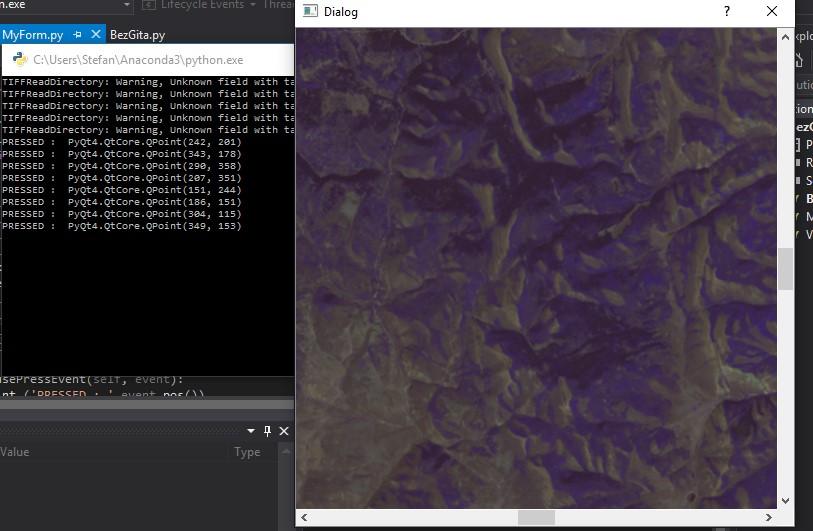
Task: Expand the process combo box arrow
Action: coord(127,6)
